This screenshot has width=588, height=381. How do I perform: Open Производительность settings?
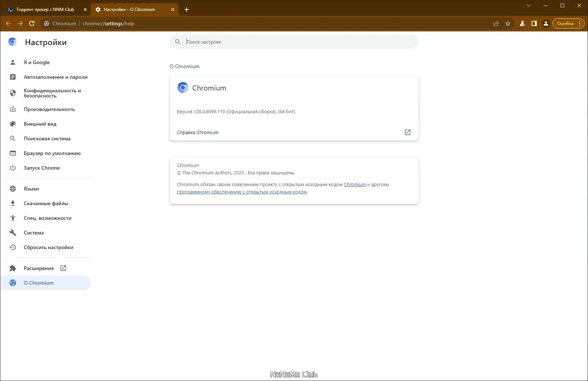(46, 109)
